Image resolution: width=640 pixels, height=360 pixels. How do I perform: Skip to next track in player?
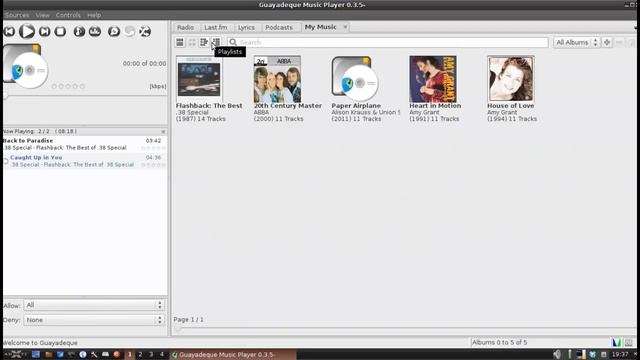point(44,31)
